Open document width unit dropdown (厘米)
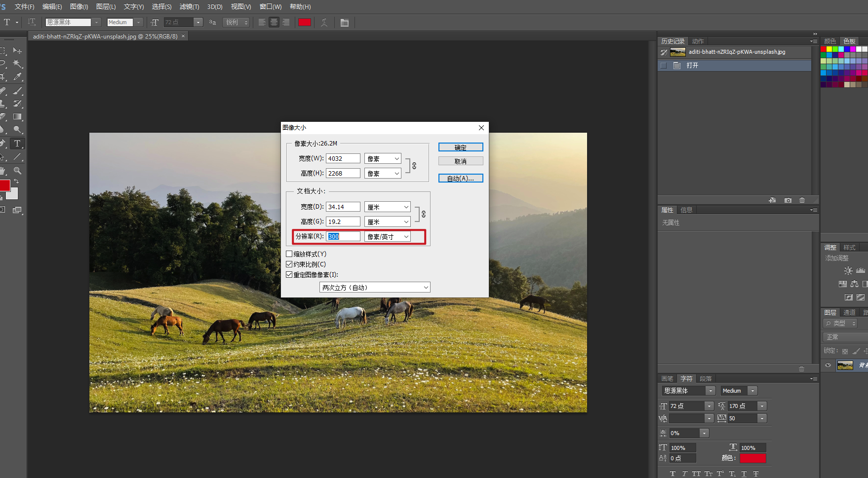This screenshot has height=478, width=868. (388, 207)
